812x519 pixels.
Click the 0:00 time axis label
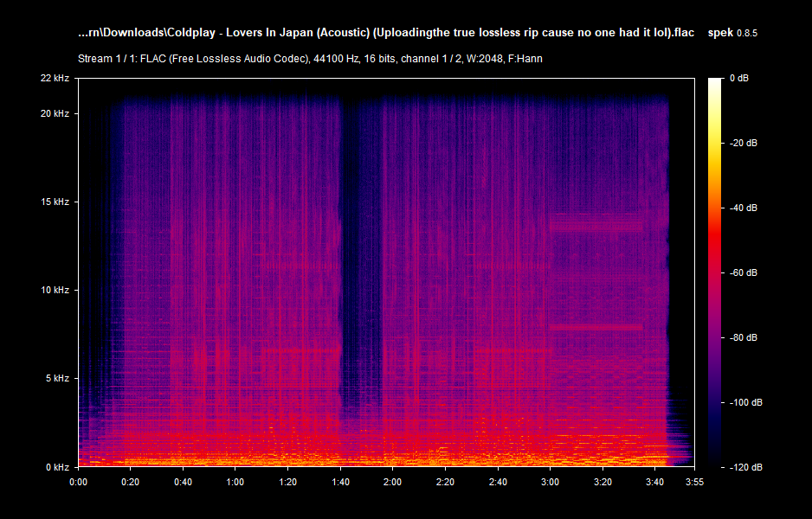tap(78, 483)
